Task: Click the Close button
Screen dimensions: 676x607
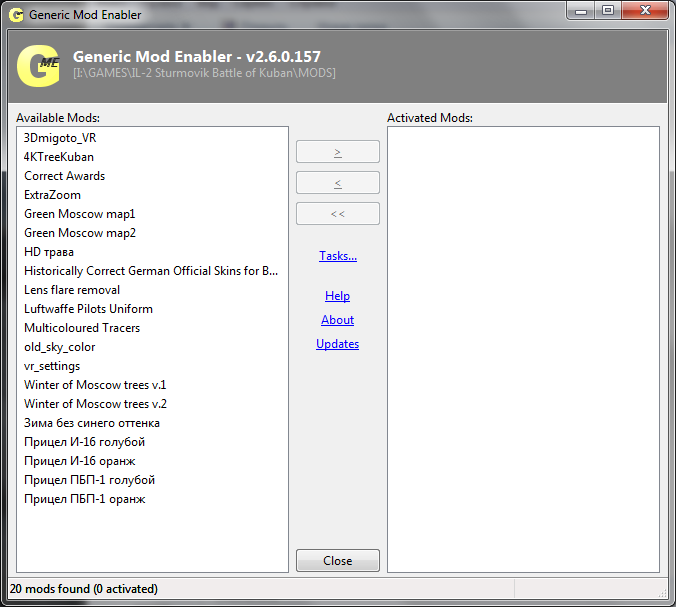Action: pyautogui.click(x=338, y=561)
